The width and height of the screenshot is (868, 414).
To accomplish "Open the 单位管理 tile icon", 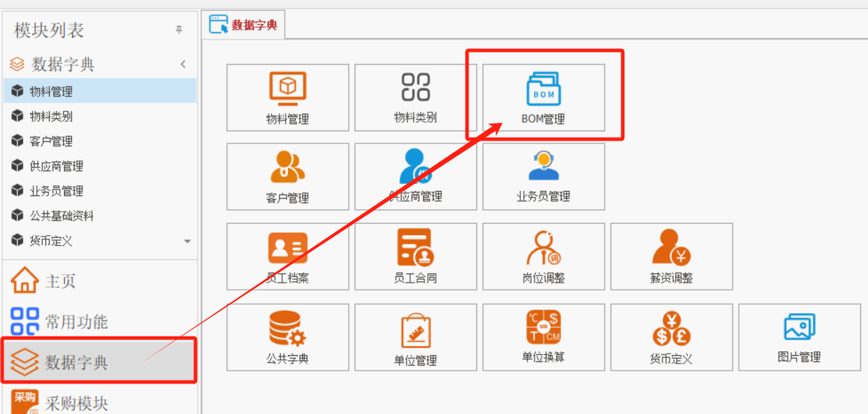I will (416, 330).
